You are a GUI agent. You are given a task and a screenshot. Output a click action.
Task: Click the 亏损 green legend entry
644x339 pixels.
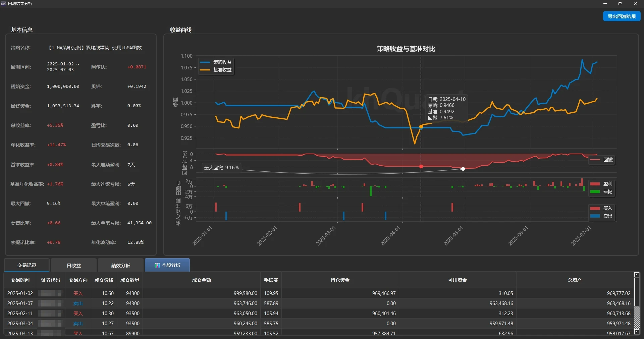602,192
